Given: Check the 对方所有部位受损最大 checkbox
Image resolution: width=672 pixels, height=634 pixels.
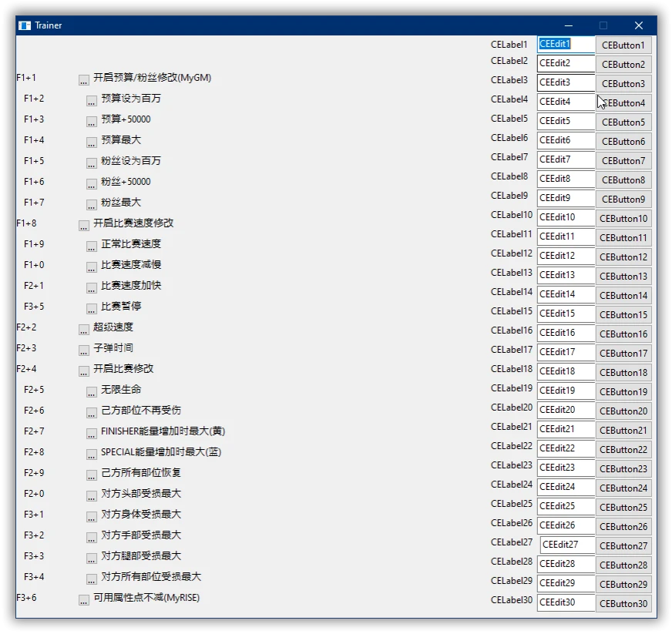Looking at the screenshot, I should (91, 579).
